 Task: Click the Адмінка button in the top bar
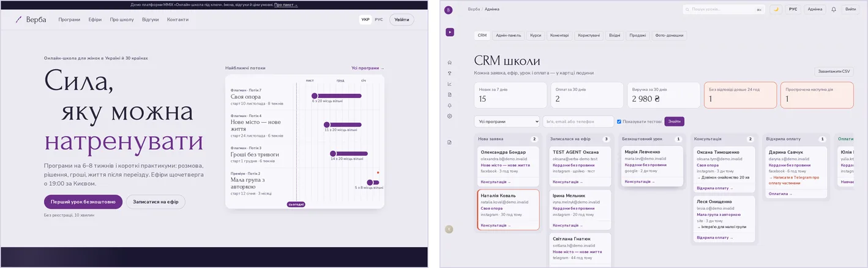(x=815, y=9)
